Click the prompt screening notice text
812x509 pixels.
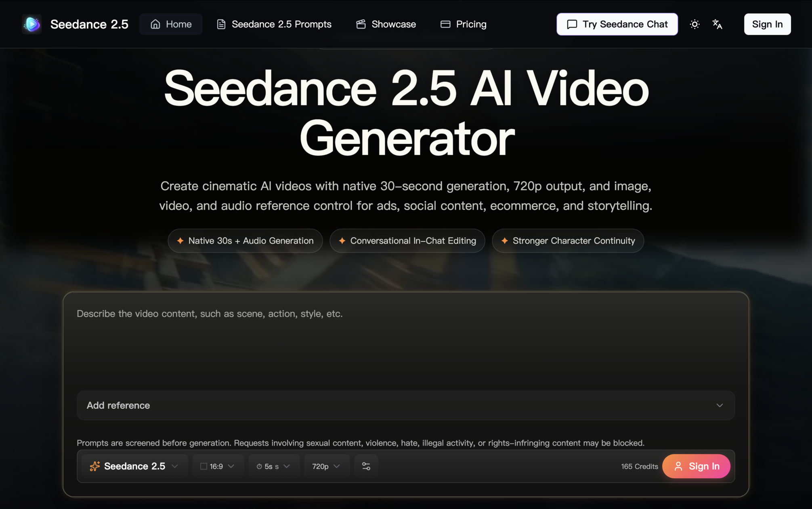pos(361,443)
